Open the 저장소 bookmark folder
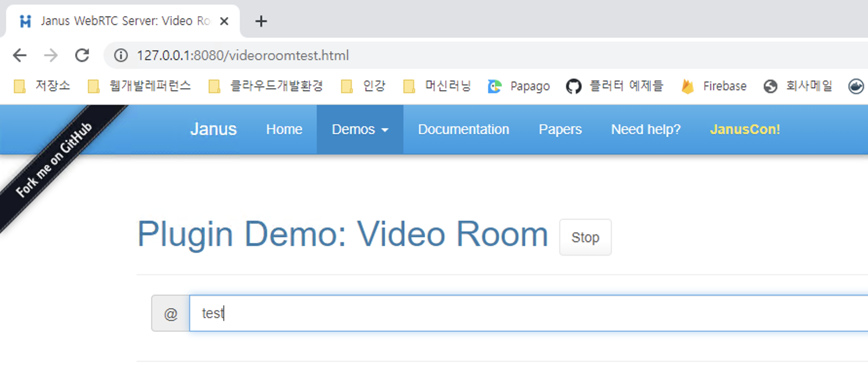868x372 pixels. point(42,86)
